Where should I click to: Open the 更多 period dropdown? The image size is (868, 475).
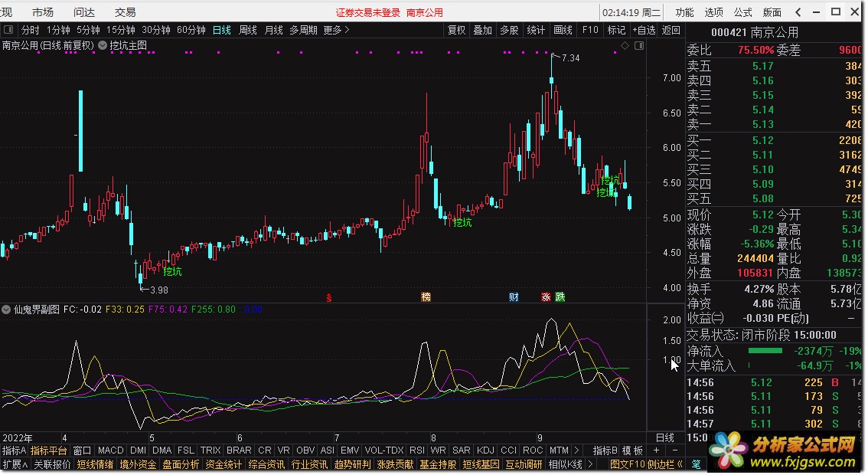pos(337,30)
